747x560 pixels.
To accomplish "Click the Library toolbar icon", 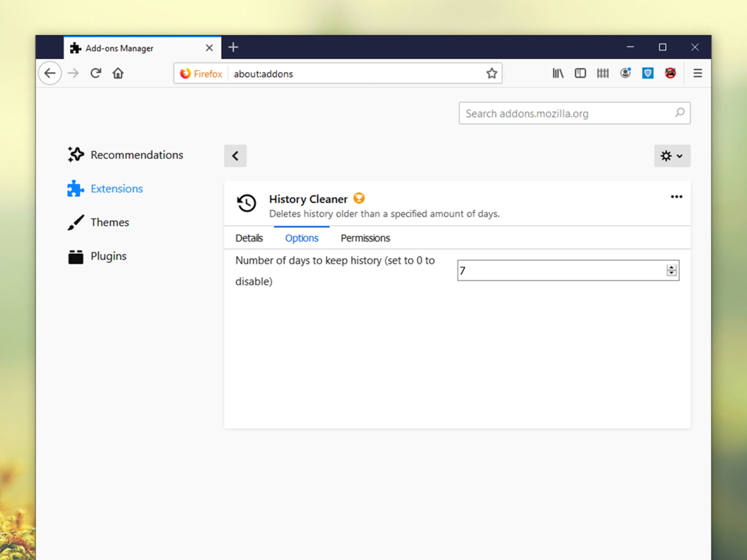I will (x=558, y=74).
